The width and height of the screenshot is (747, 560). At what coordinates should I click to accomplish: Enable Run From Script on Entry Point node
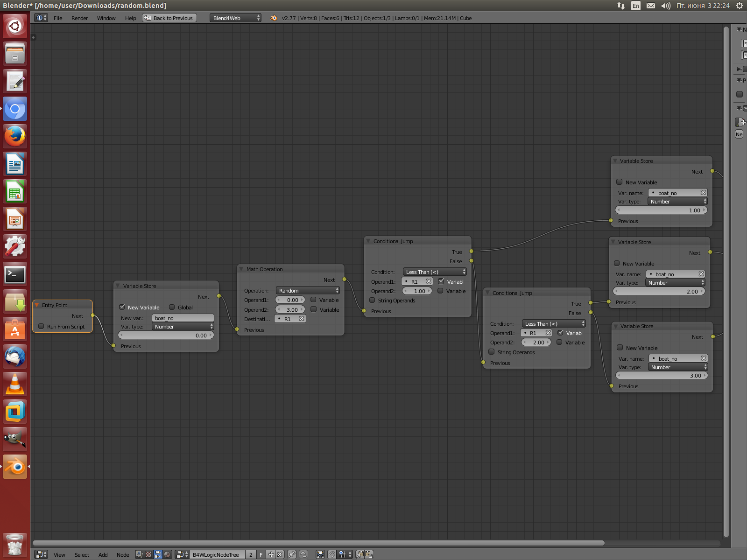pos(41,326)
